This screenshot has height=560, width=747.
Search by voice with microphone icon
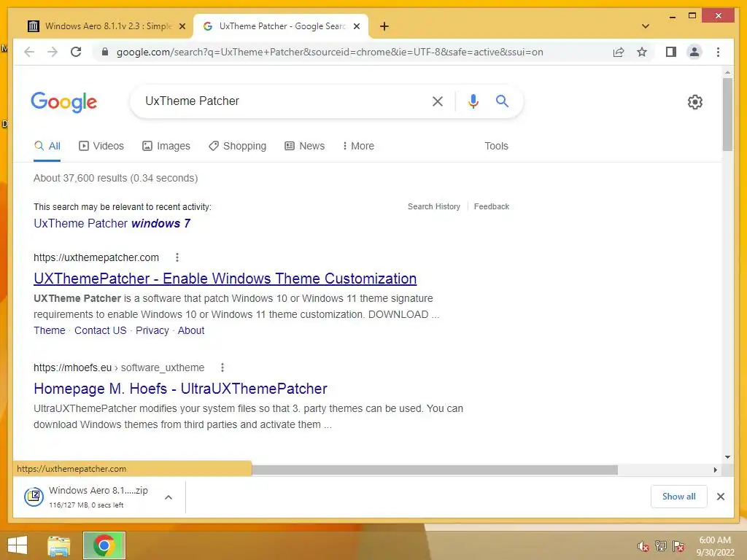(x=473, y=101)
